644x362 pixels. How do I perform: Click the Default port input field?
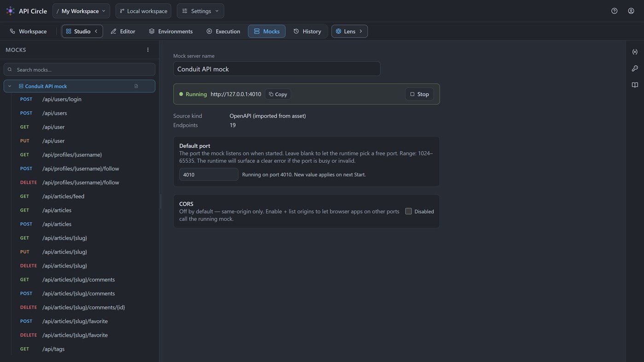point(209,174)
